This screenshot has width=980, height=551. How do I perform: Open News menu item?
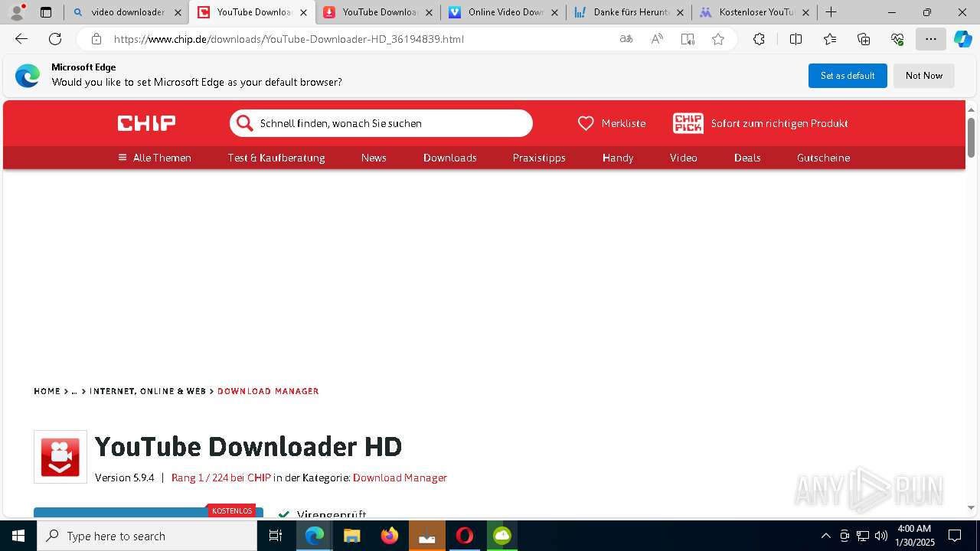coord(374,158)
